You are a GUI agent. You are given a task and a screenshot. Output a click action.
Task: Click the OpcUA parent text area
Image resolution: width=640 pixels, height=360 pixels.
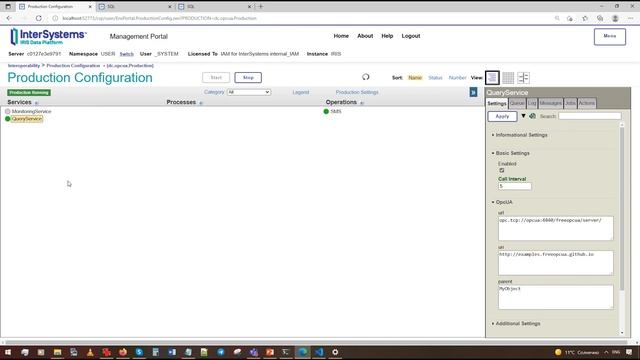pos(556,297)
